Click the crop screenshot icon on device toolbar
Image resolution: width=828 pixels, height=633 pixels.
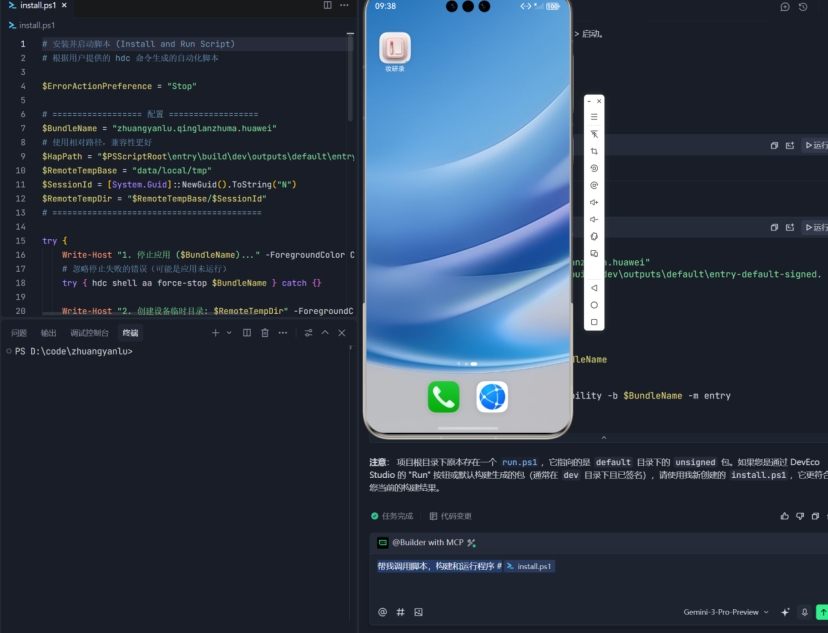[x=594, y=151]
